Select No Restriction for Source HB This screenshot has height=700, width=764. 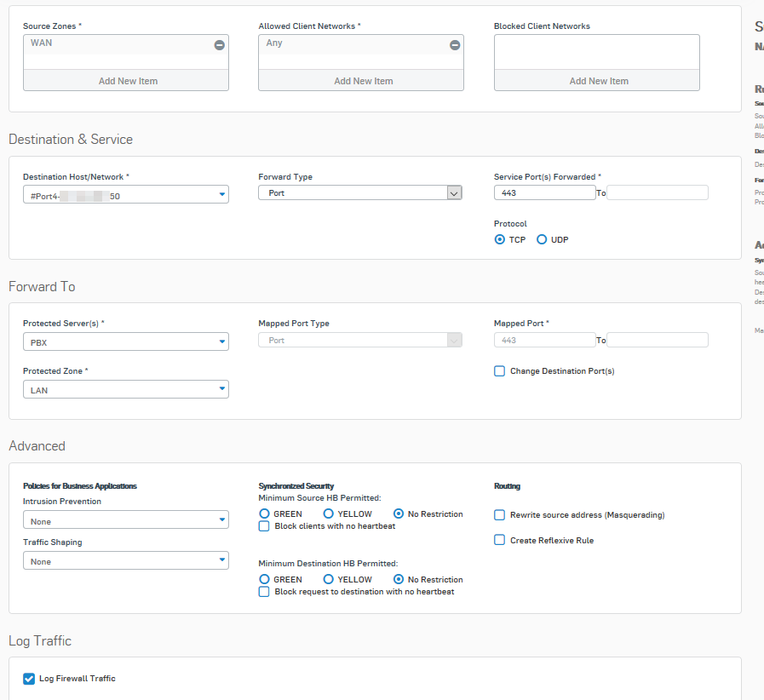click(x=399, y=514)
